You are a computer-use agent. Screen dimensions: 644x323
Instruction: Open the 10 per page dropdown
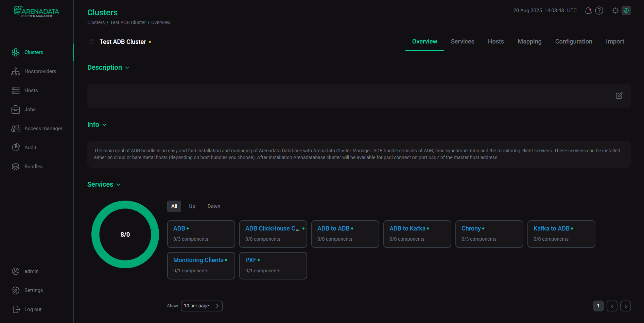point(202,306)
